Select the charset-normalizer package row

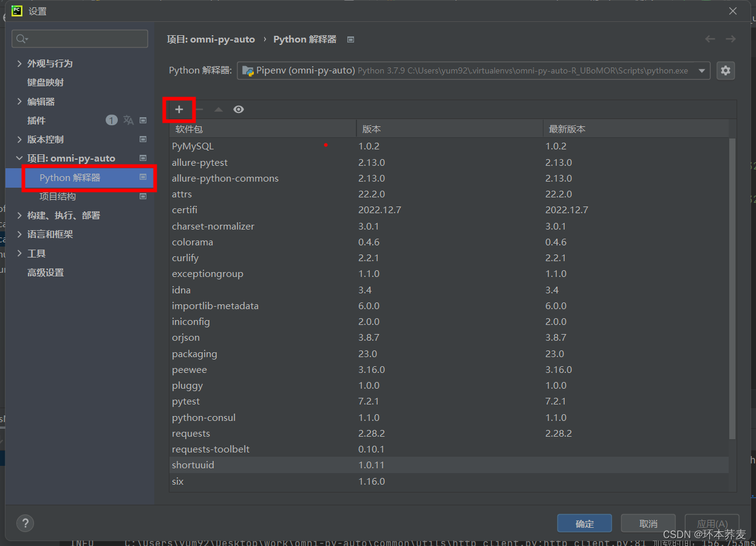[x=449, y=226]
